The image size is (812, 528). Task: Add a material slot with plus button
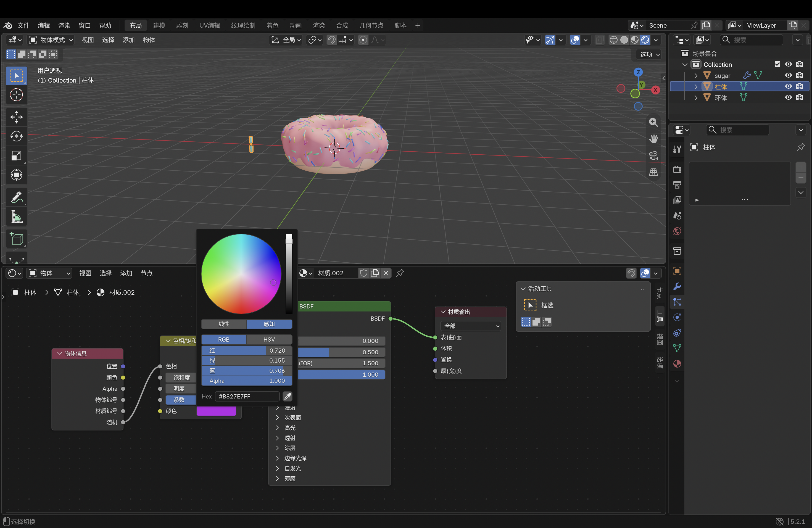tap(801, 167)
